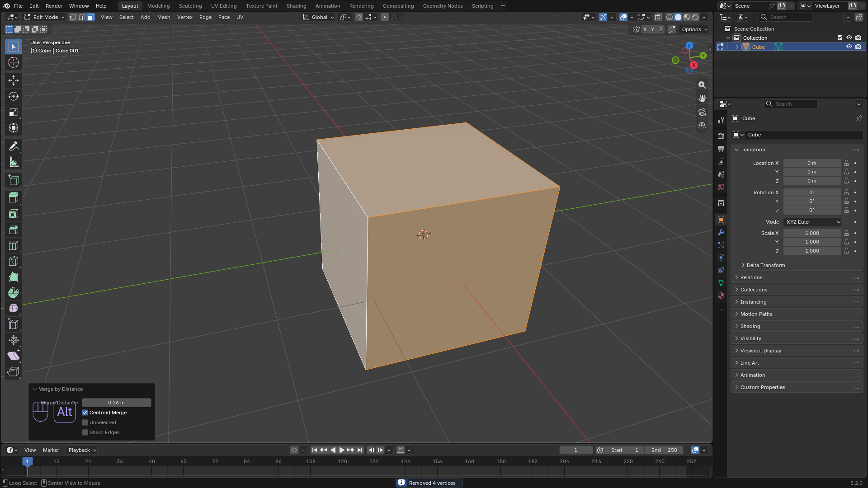Screen dimensions: 868x488
Task: Enable edge select mode
Action: pos(82,17)
